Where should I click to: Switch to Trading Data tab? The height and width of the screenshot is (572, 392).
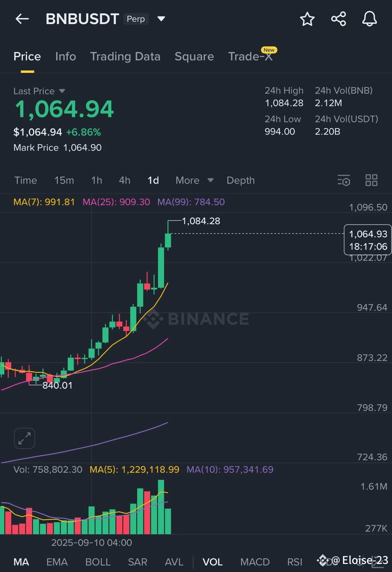(125, 56)
